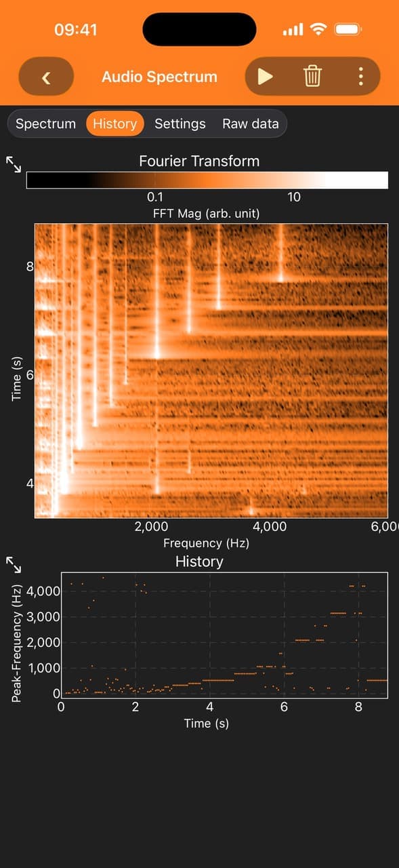Image resolution: width=399 pixels, height=868 pixels.
Task: Click the Audio Spectrum title
Action: click(x=159, y=77)
